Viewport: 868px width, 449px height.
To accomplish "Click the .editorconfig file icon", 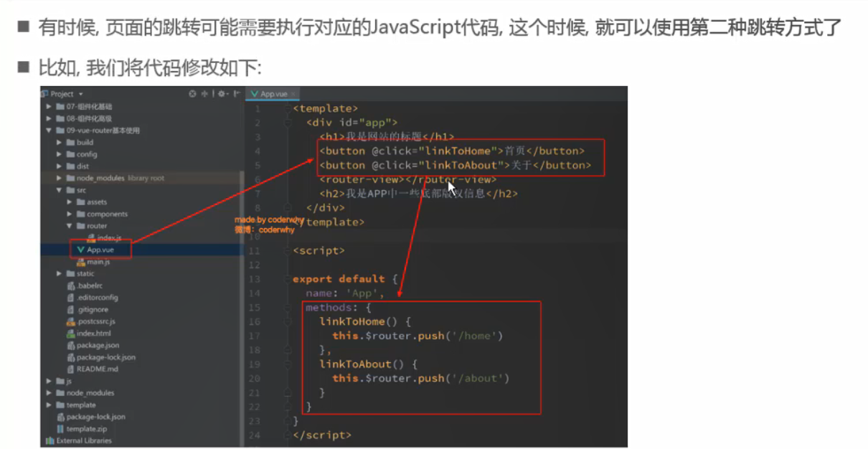I will click(x=70, y=298).
